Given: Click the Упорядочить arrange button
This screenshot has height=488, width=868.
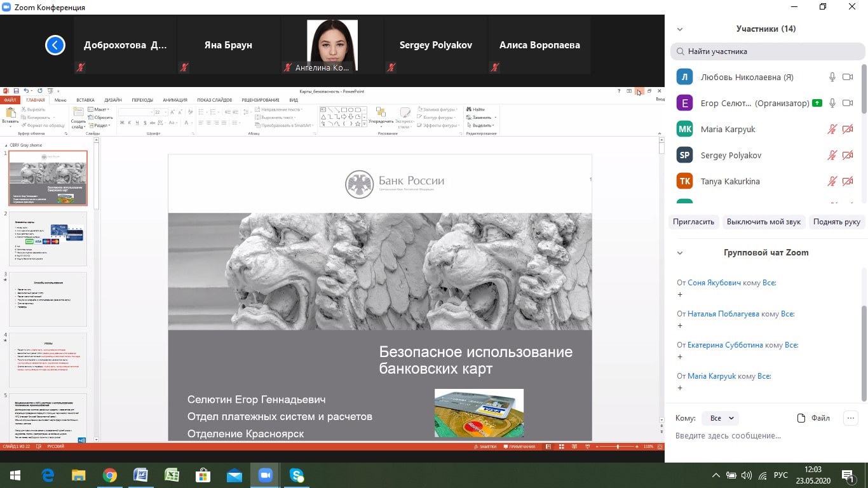Looking at the screenshot, I should point(381,117).
